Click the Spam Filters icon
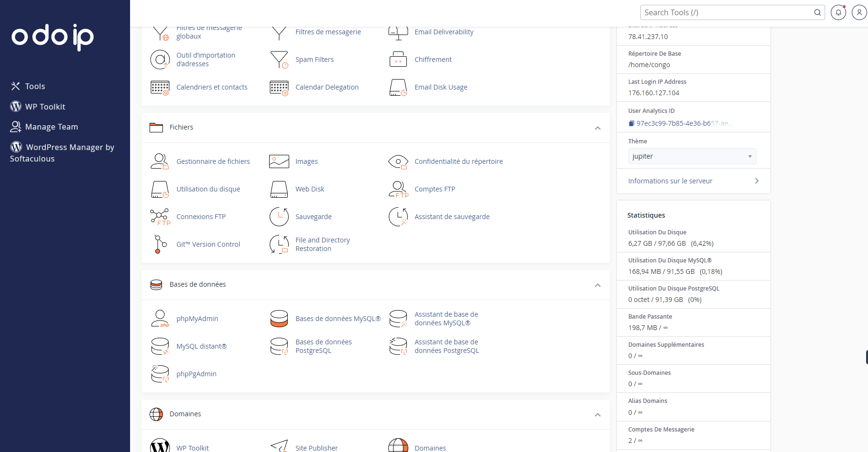This screenshot has height=452, width=868. (x=279, y=60)
